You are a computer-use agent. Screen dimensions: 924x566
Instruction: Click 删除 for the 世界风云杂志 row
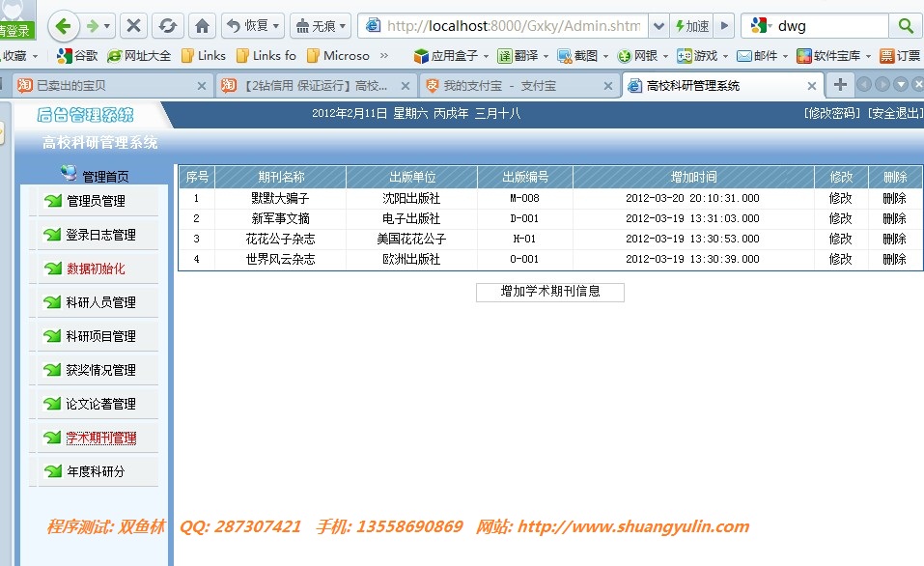click(894, 259)
